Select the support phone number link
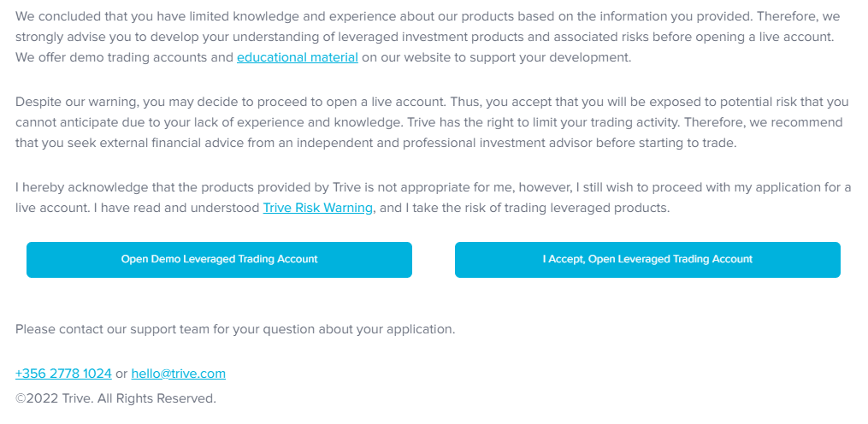The image size is (868, 424). pyautogui.click(x=63, y=374)
